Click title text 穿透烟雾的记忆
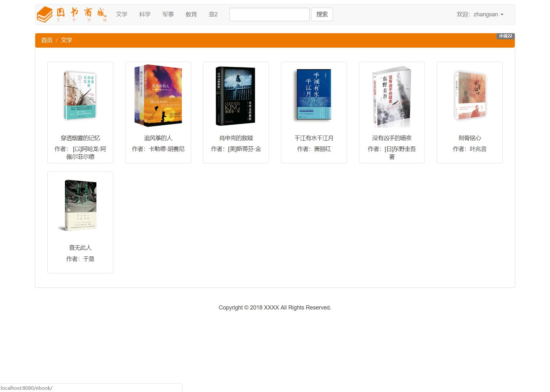This screenshot has height=392, width=550. [x=80, y=138]
